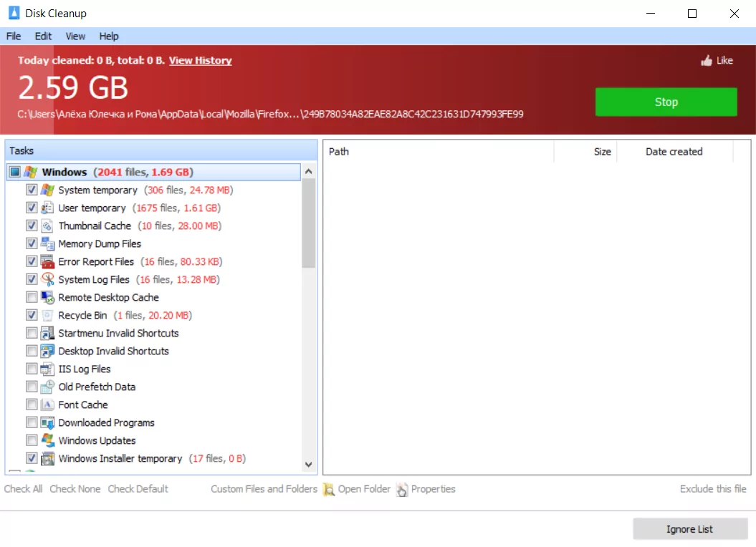The width and height of the screenshot is (756, 547).
Task: Click the User temporary icon
Action: coord(47,208)
